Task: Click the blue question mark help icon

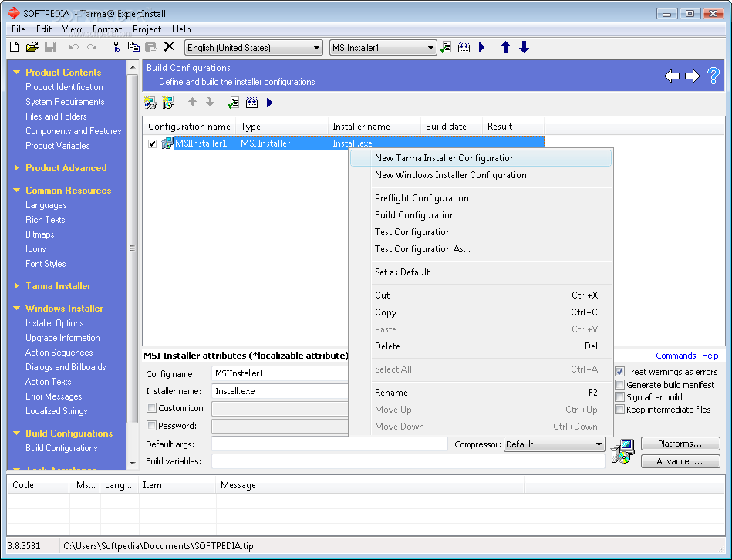Action: coord(712,76)
